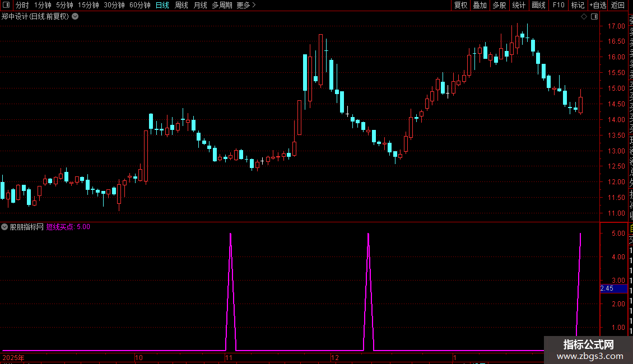The height and width of the screenshot is (364, 633).
Task: Switch to the 周线 weekly tab
Action: pos(181,5)
